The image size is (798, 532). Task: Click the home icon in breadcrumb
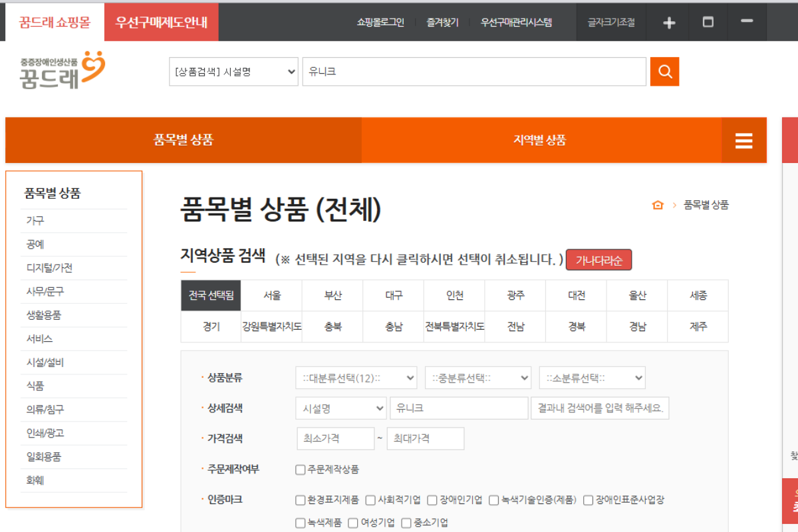click(x=658, y=205)
